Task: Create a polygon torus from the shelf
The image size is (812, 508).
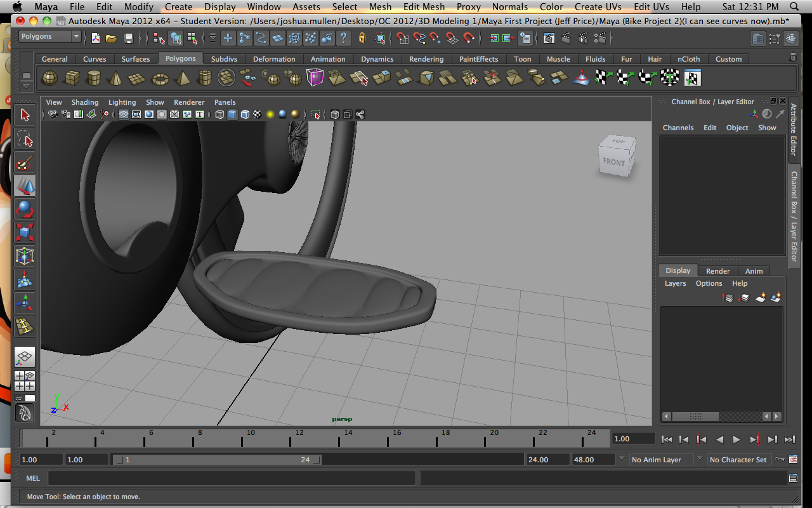Action: [160, 79]
